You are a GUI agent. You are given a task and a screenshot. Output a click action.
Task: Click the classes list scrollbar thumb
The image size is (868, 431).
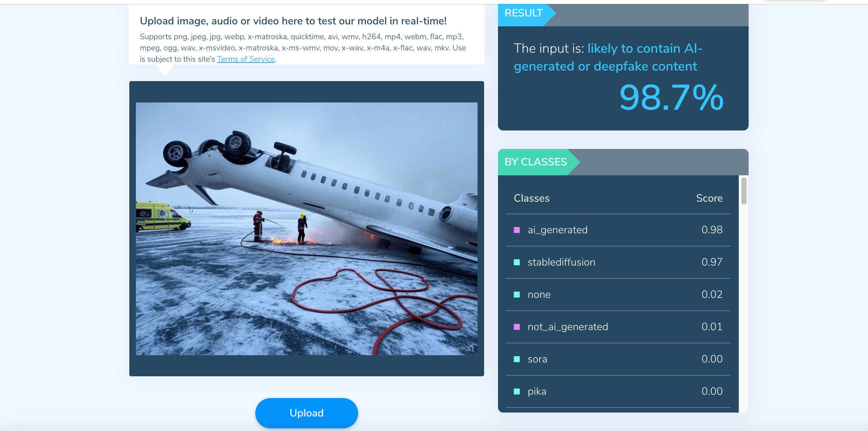(744, 191)
